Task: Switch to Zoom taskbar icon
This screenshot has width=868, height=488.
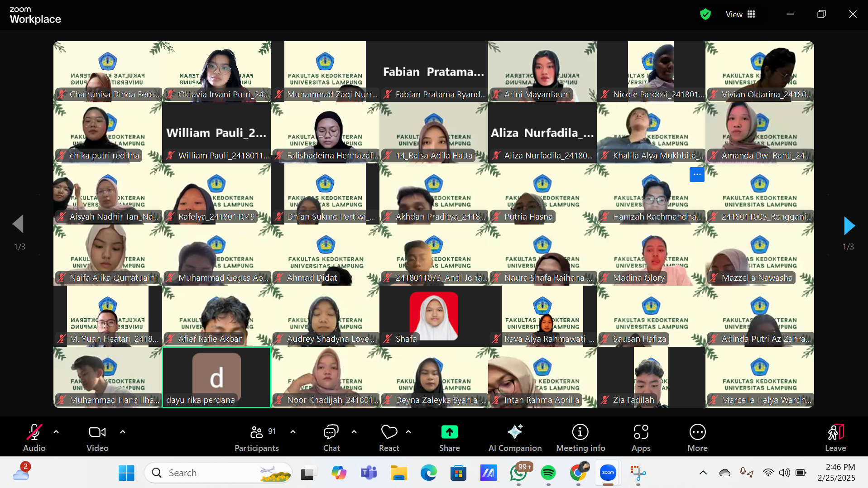Action: (x=608, y=473)
